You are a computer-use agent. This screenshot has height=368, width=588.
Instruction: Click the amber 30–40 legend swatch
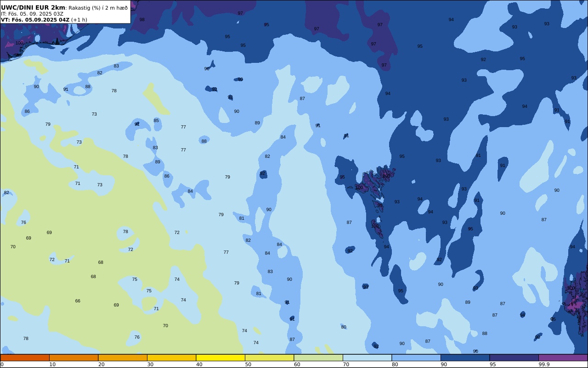click(171, 357)
